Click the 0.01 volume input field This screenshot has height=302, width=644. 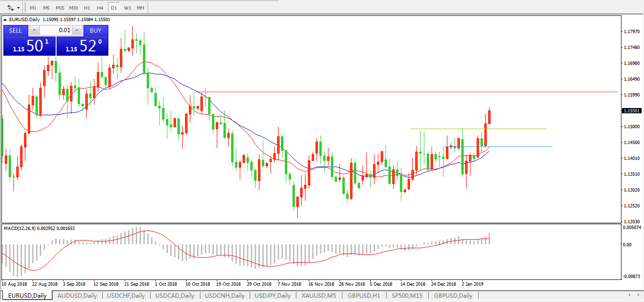click(56, 31)
